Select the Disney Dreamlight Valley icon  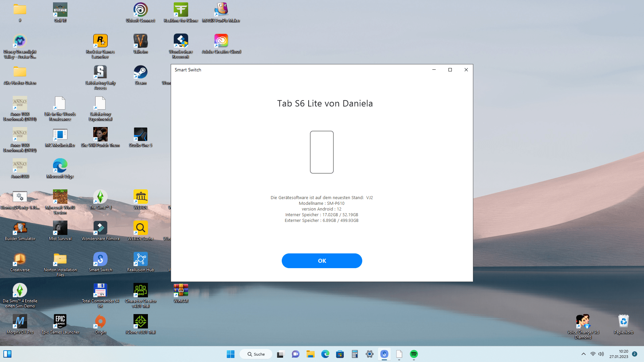[x=20, y=46]
